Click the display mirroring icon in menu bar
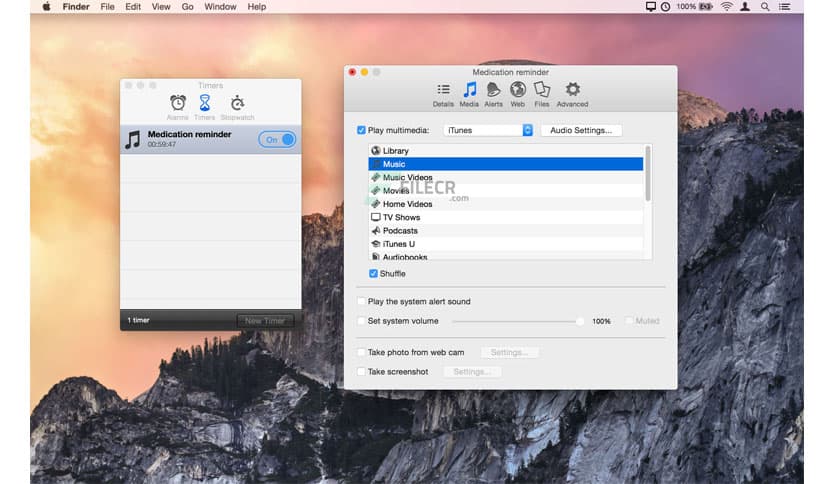 point(650,6)
